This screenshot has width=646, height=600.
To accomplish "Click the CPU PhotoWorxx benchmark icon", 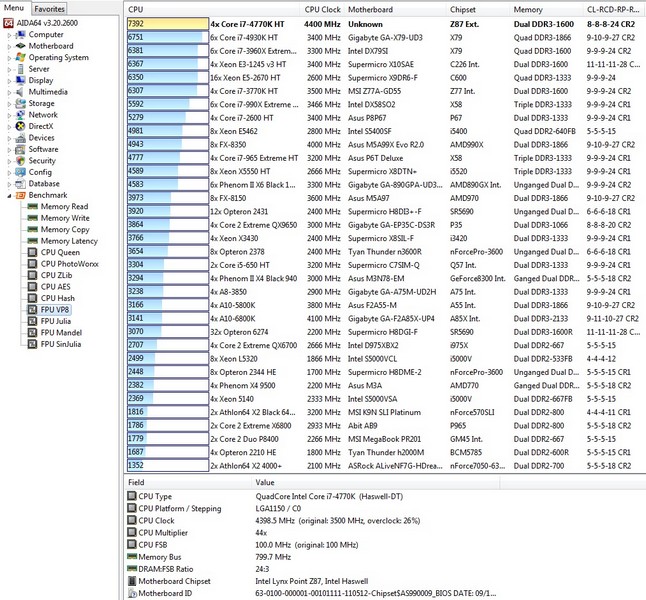I will (33, 264).
